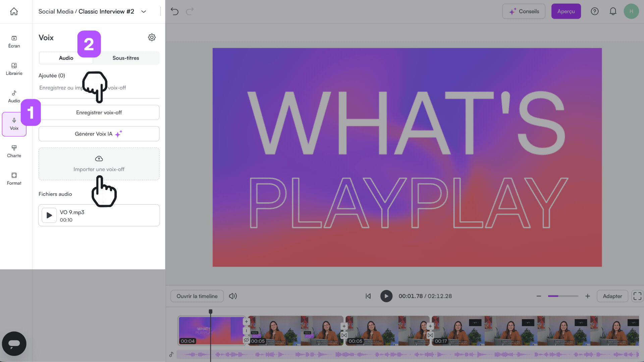Skip back to the start
The width and height of the screenshot is (644, 362).
[368, 296]
